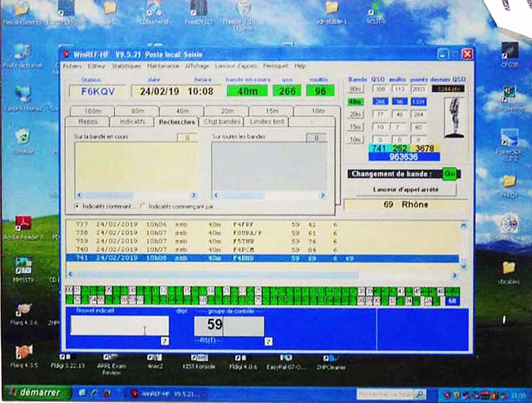Screen dimensions: 532x403
Task: Toggle the 20m band button
Action: pyautogui.click(x=355, y=114)
